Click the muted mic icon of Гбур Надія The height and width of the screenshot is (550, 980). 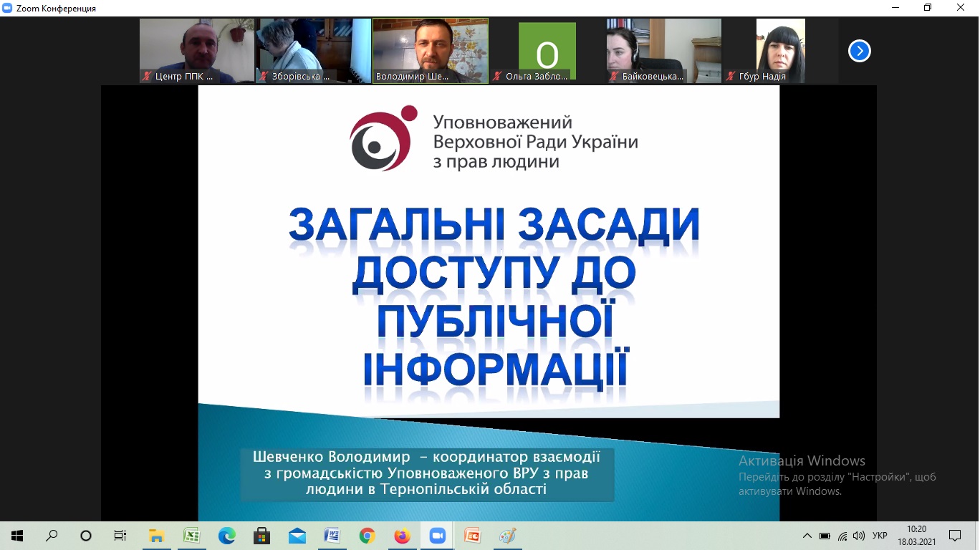click(x=731, y=76)
